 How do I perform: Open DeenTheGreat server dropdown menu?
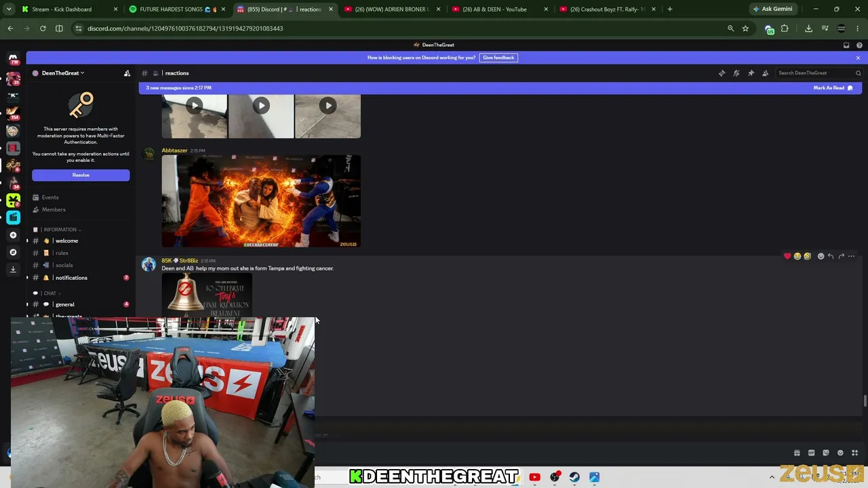point(62,73)
